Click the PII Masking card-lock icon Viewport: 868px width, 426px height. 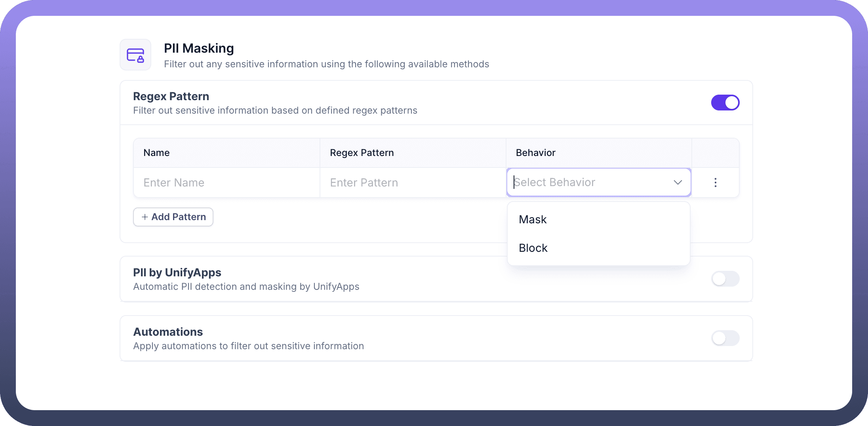135,55
